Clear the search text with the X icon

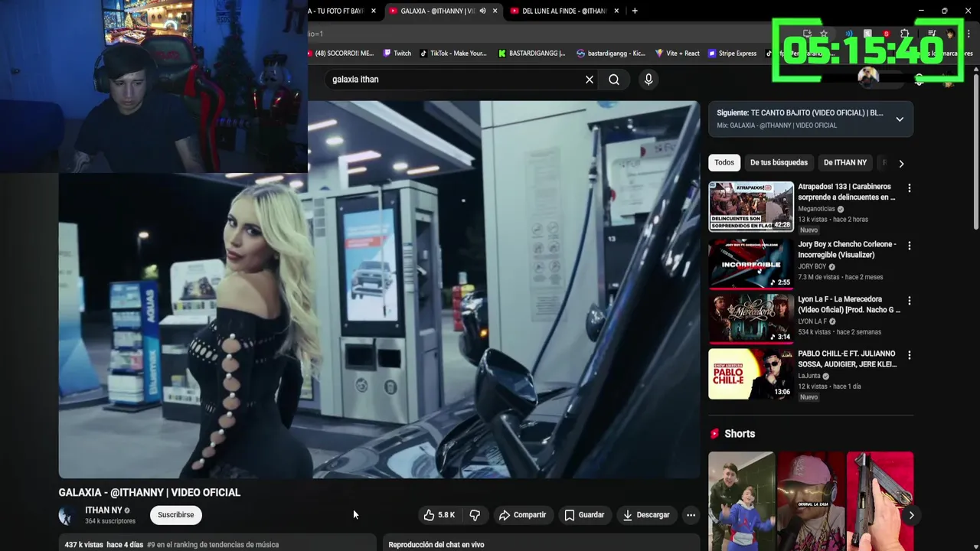coord(590,80)
